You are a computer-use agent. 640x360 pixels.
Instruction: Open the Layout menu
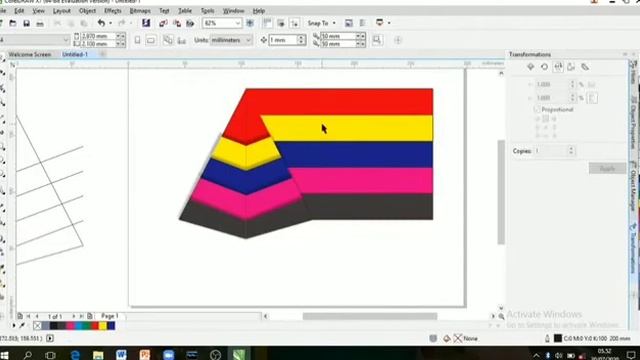coord(62,11)
